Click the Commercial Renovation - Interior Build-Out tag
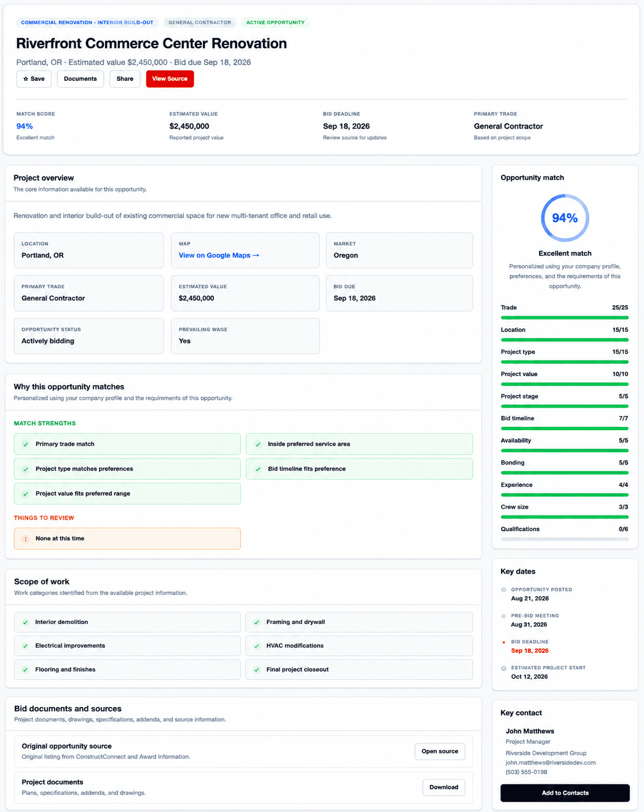Viewport: 644px width, 812px height. (87, 22)
